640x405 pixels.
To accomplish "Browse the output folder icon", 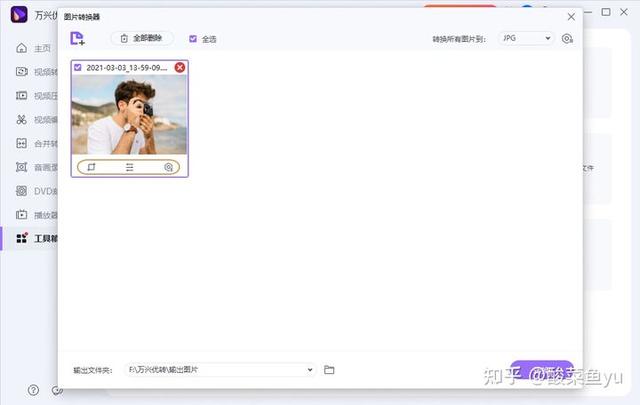I will (x=329, y=370).
